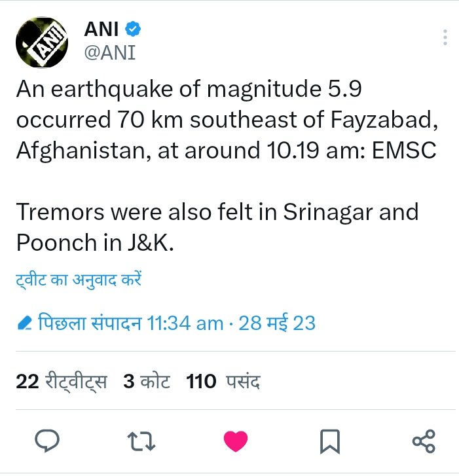The width and height of the screenshot is (459, 476).
Task: Click the edit-history pencil icon
Action: point(25,323)
